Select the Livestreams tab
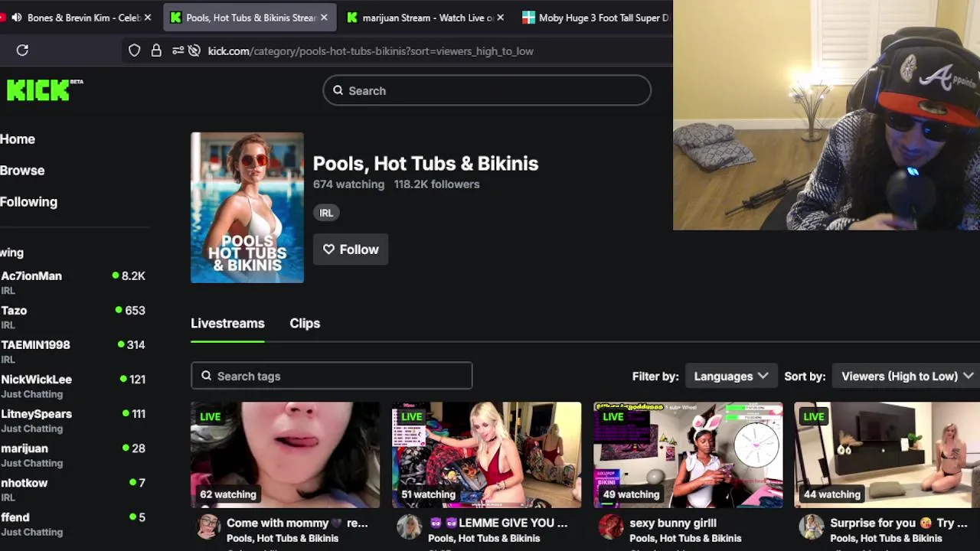 [227, 323]
